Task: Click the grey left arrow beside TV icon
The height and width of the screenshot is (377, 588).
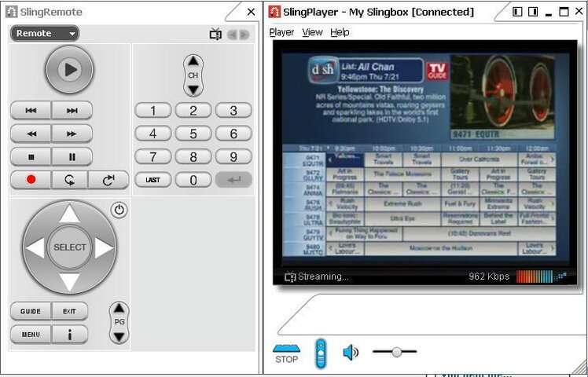Action: [x=233, y=35]
